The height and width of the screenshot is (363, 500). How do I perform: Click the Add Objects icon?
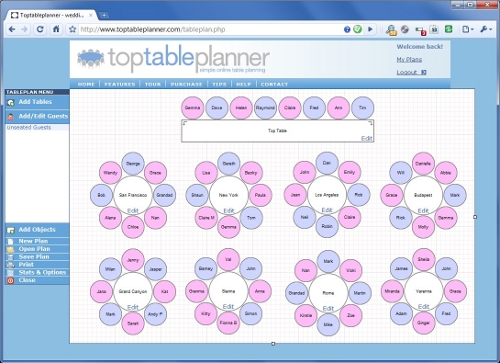[x=11, y=230]
